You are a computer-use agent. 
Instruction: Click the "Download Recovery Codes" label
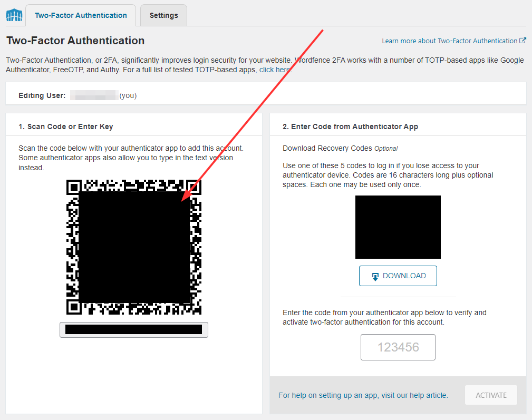tap(327, 149)
